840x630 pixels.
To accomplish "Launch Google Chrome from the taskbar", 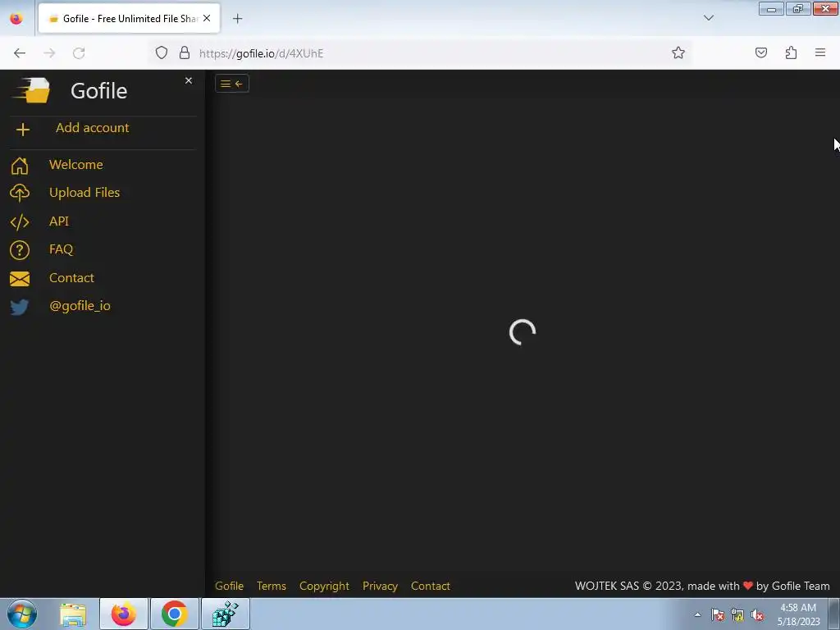I will tap(174, 614).
